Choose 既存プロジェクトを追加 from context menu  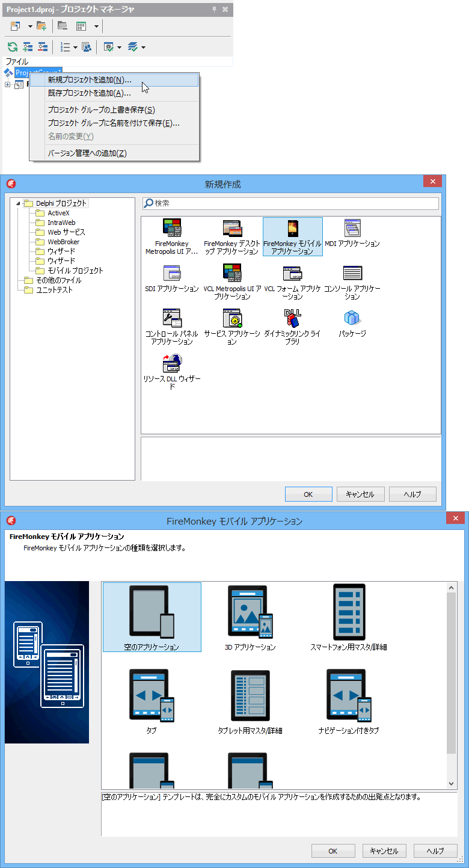[x=90, y=93]
